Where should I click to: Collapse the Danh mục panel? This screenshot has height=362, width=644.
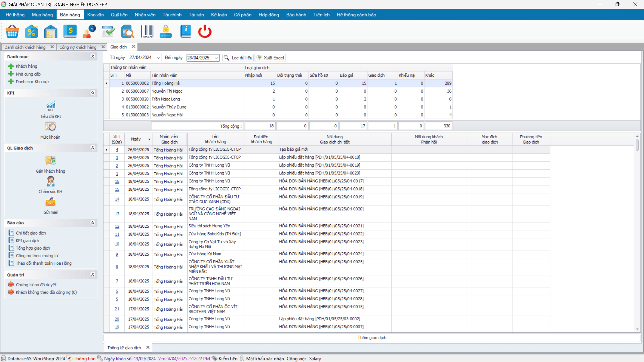coord(93,56)
